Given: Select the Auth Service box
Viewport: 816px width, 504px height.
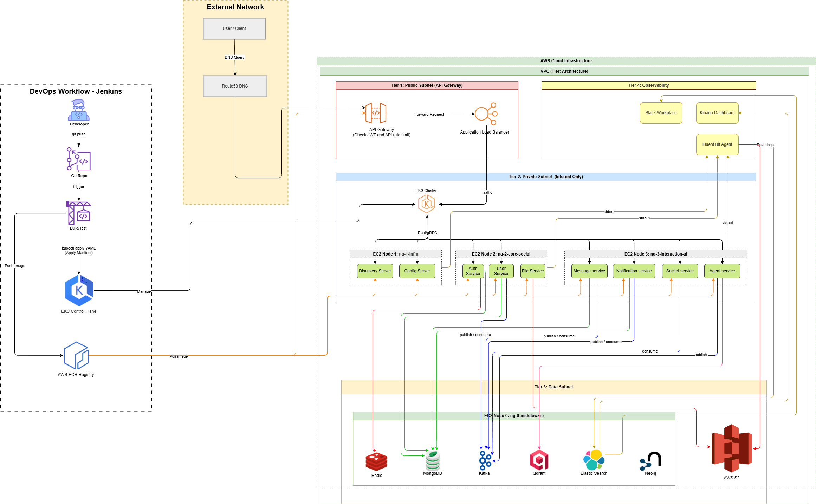Looking at the screenshot, I should click(x=473, y=271).
